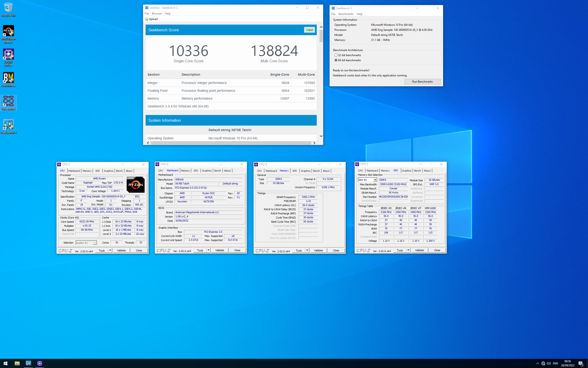Open the AMD Ryzen Master desktop icon
The height and width of the screenshot is (368, 588).
[8, 34]
